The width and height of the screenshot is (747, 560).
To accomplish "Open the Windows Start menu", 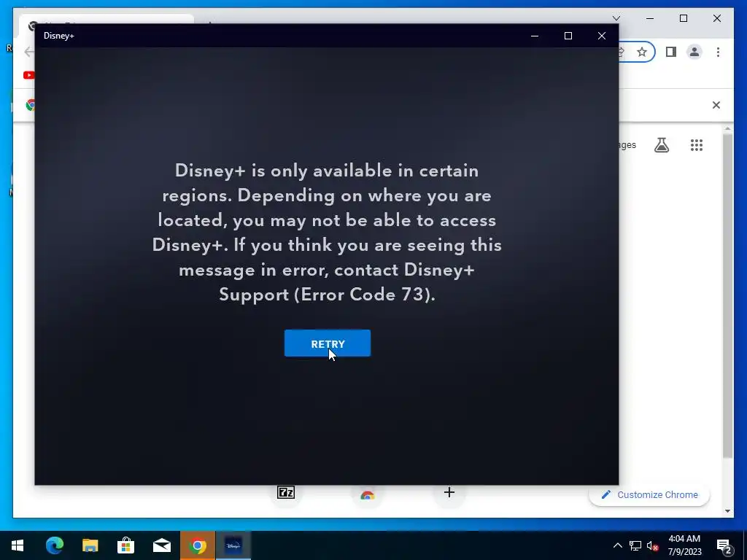I will pyautogui.click(x=18, y=545).
